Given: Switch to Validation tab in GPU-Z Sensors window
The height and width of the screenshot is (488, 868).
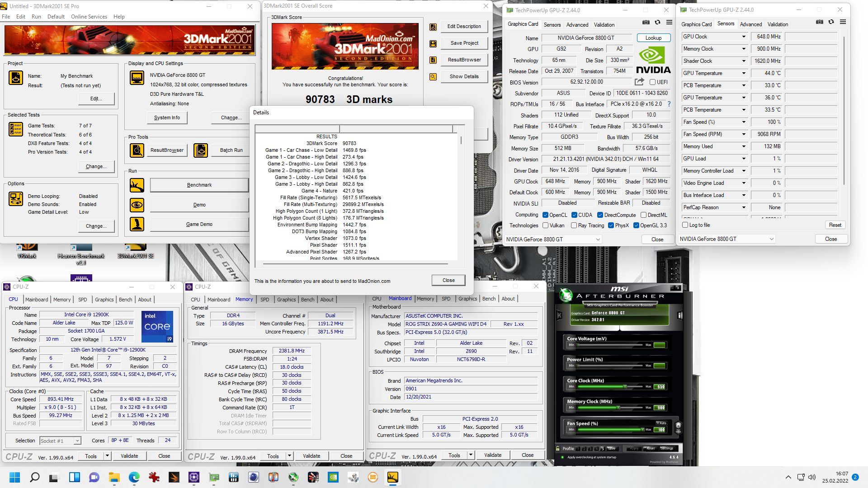Looking at the screenshot, I should (778, 24).
